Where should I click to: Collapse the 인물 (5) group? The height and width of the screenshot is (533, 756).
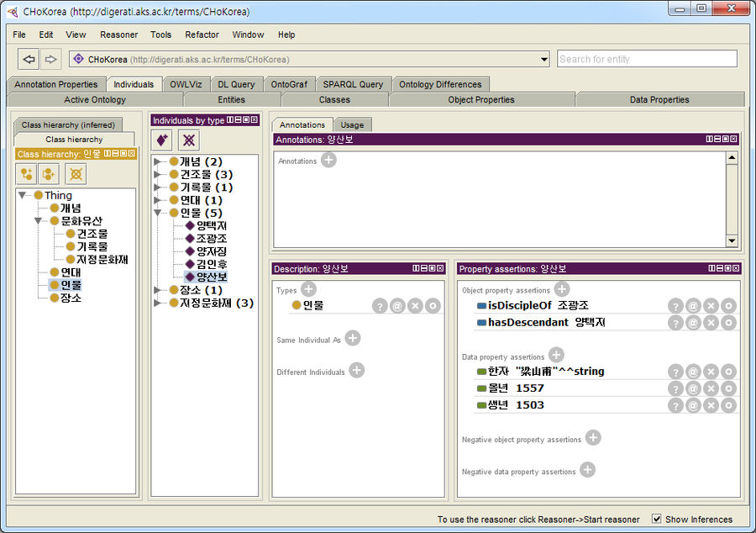click(158, 213)
